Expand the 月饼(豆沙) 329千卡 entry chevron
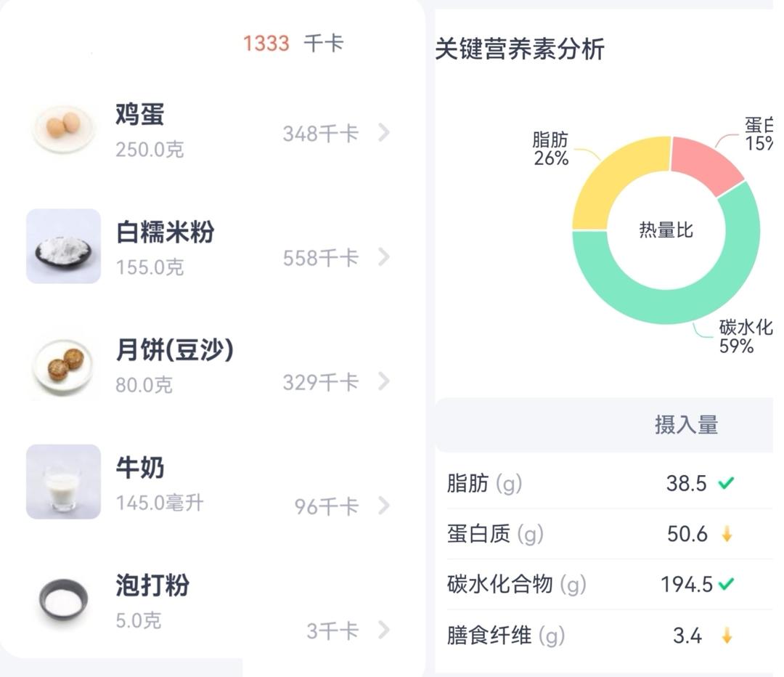 (x=384, y=381)
